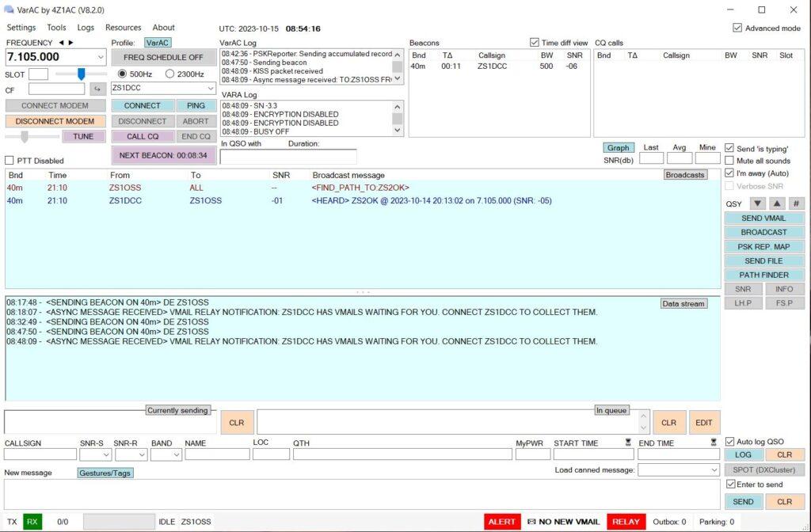Click the QSY down arrow
This screenshot has height=532, width=811.
(x=757, y=203)
